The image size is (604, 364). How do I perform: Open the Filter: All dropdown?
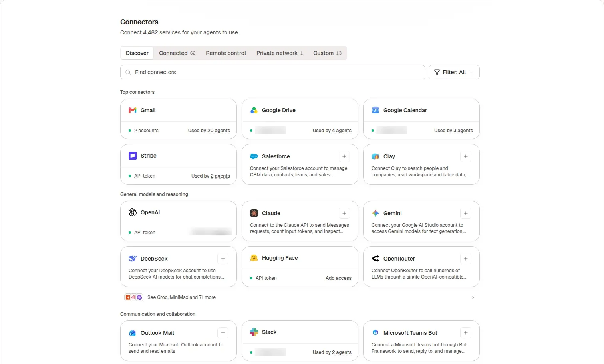[454, 72]
